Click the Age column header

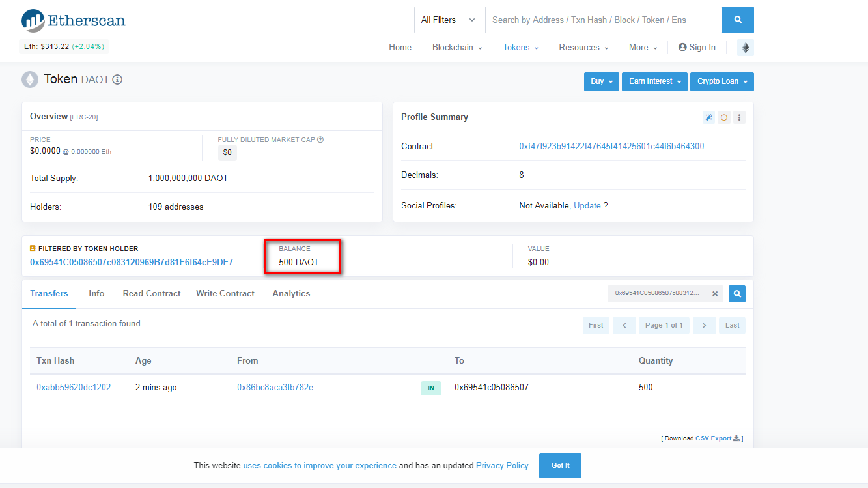(x=143, y=361)
